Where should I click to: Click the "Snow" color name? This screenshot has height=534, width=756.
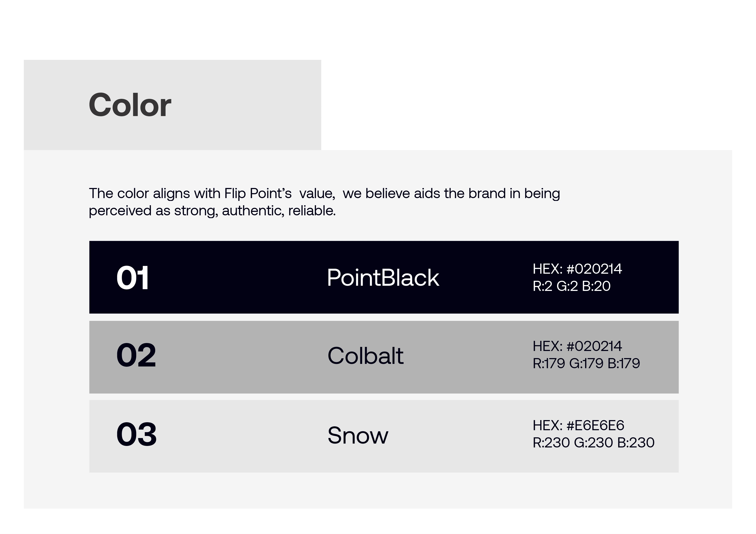pos(358,436)
